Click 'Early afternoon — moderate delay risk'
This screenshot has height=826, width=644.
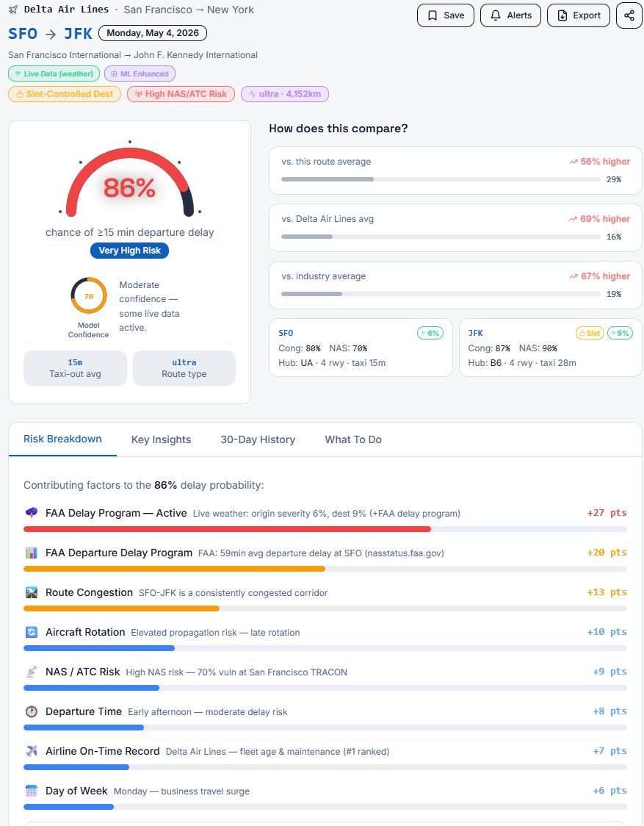(x=208, y=711)
